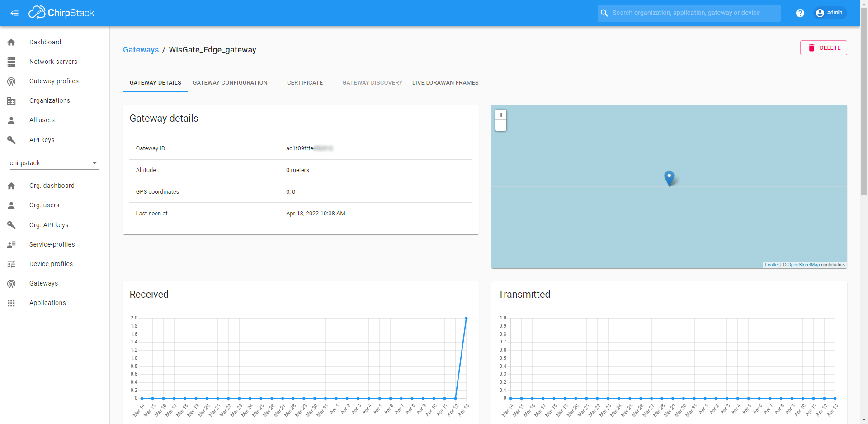
Task: Go back via the Gateways breadcrumb link
Action: click(x=141, y=50)
